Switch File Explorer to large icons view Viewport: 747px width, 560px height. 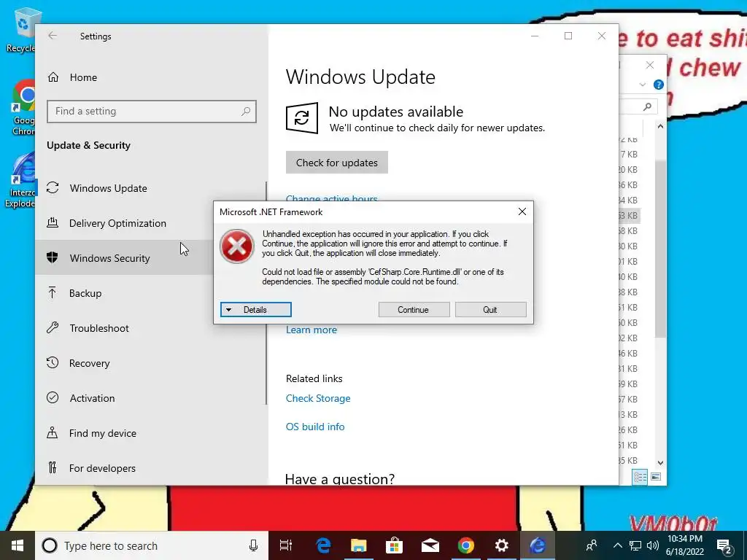point(656,477)
